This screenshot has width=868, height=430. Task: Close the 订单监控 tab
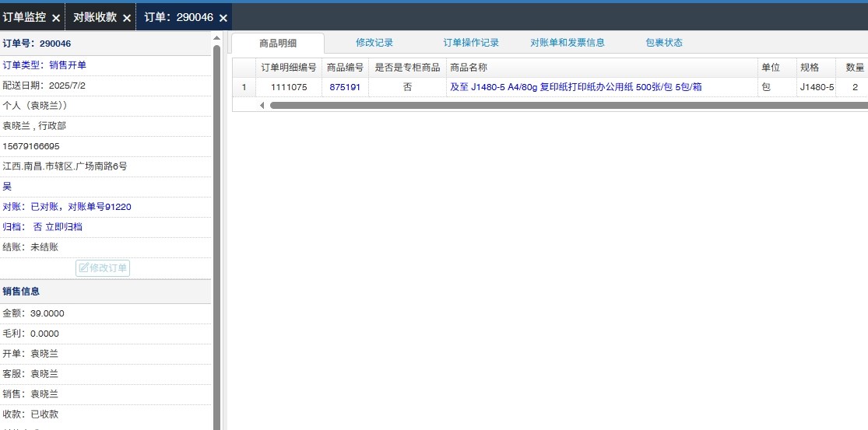(56, 18)
